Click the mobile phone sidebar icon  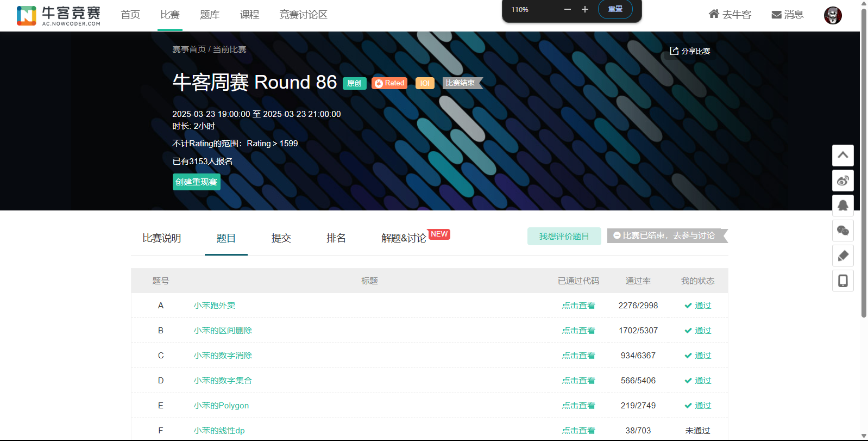point(843,281)
